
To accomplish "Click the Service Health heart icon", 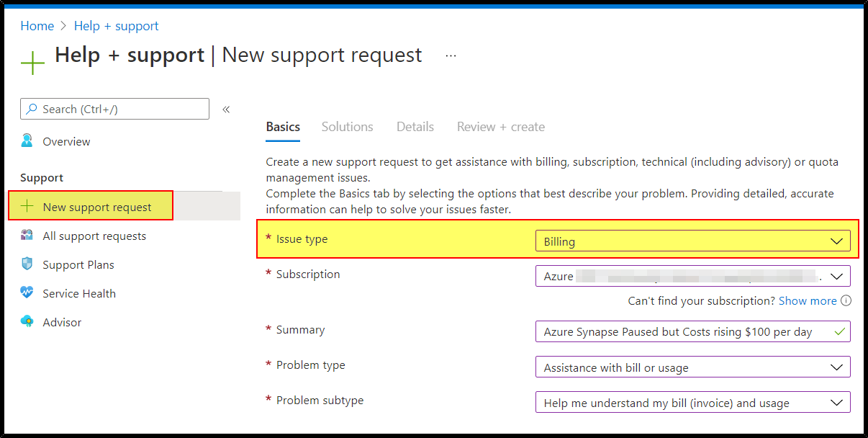I will pyautogui.click(x=27, y=292).
